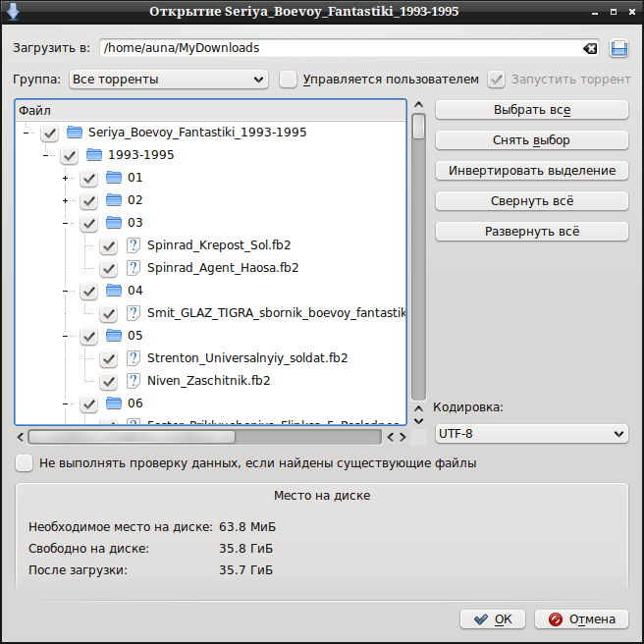
Task: Expand folder 02 tree node
Action: coord(66,200)
